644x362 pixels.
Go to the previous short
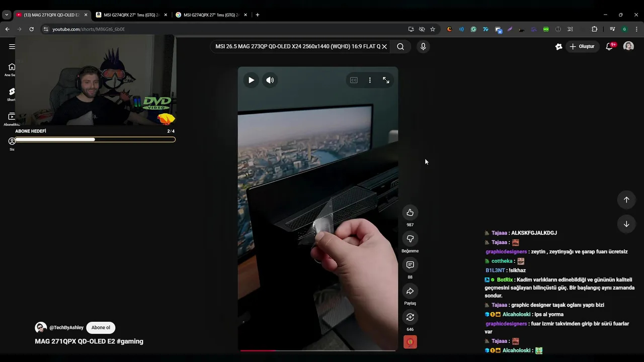(626, 200)
